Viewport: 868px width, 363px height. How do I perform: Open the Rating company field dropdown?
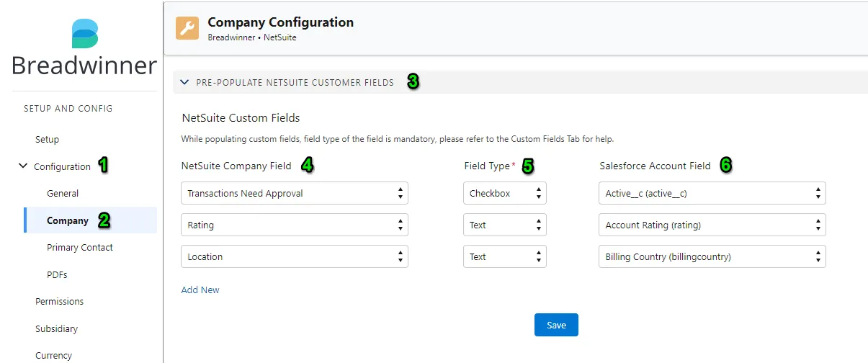[x=295, y=225]
